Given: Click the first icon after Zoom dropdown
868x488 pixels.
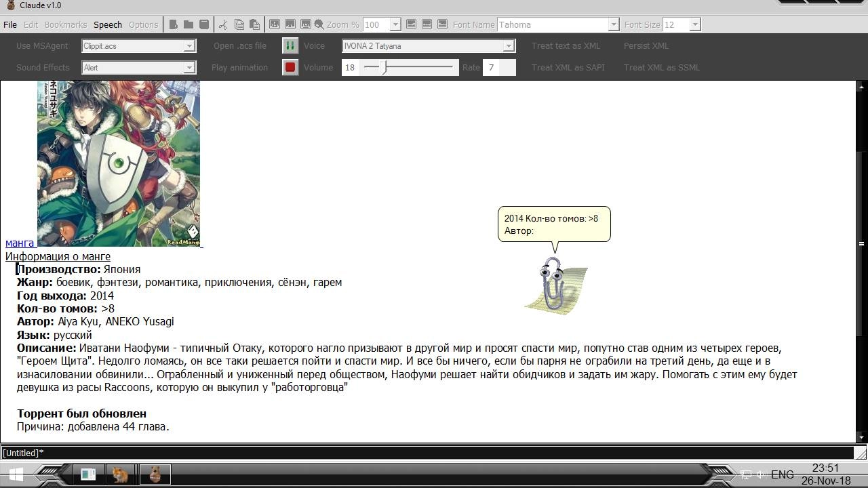Looking at the screenshot, I should point(411,24).
